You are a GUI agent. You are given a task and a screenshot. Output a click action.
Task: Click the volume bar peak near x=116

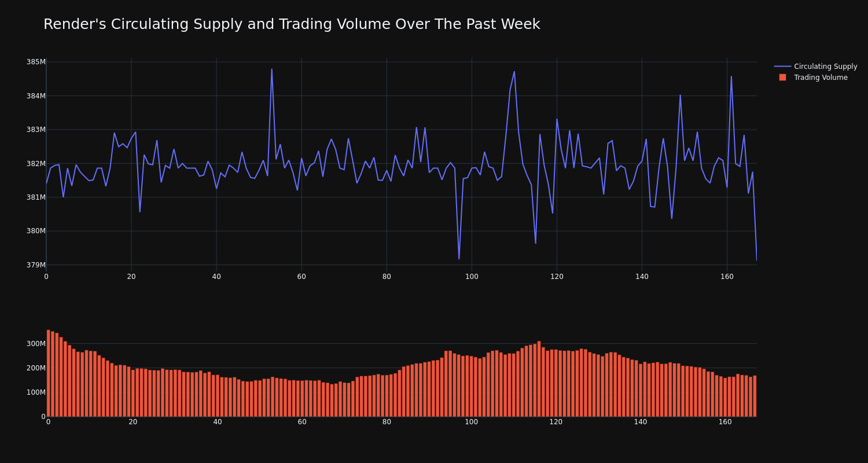click(x=539, y=379)
